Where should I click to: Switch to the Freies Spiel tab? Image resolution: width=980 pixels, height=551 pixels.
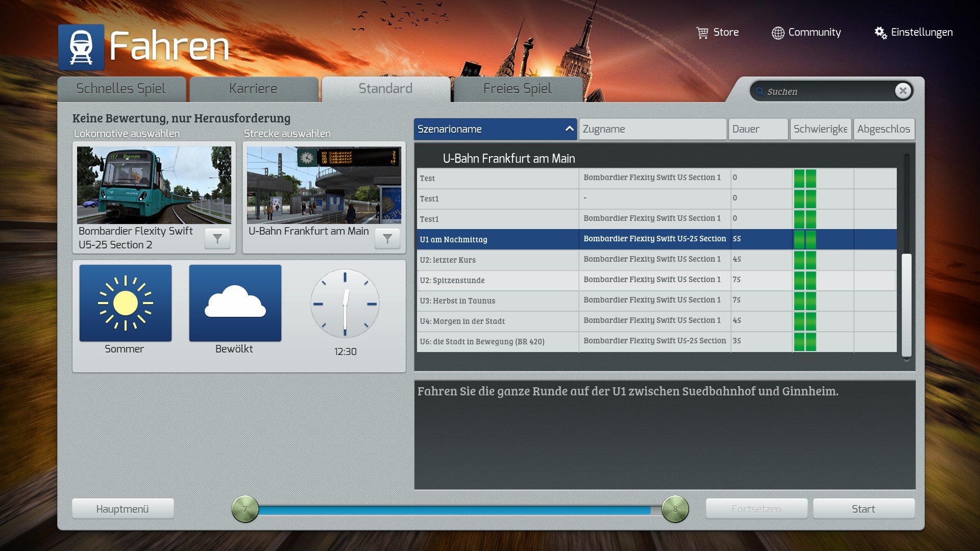coord(517,89)
